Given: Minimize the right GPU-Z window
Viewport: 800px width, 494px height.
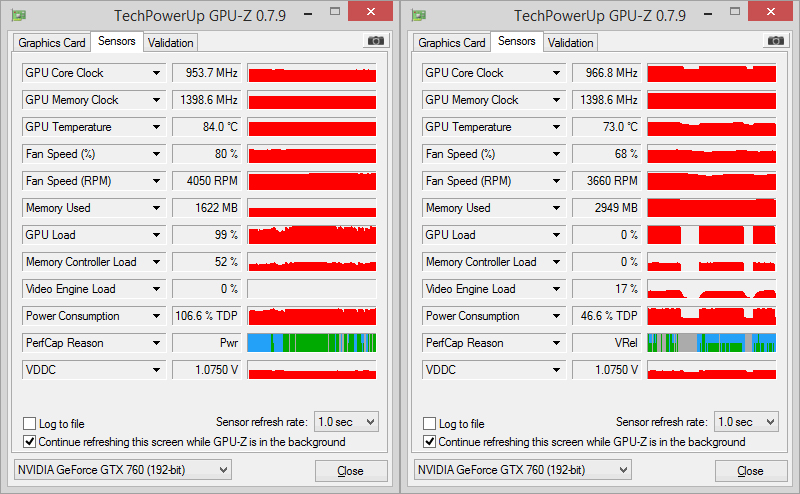Looking at the screenshot, I should pyautogui.click(x=708, y=14).
